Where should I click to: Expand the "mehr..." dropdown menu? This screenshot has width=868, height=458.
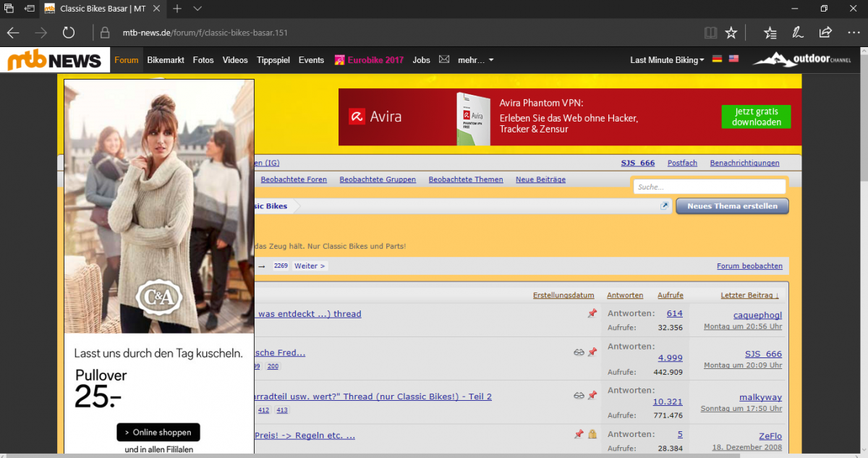pyautogui.click(x=475, y=60)
